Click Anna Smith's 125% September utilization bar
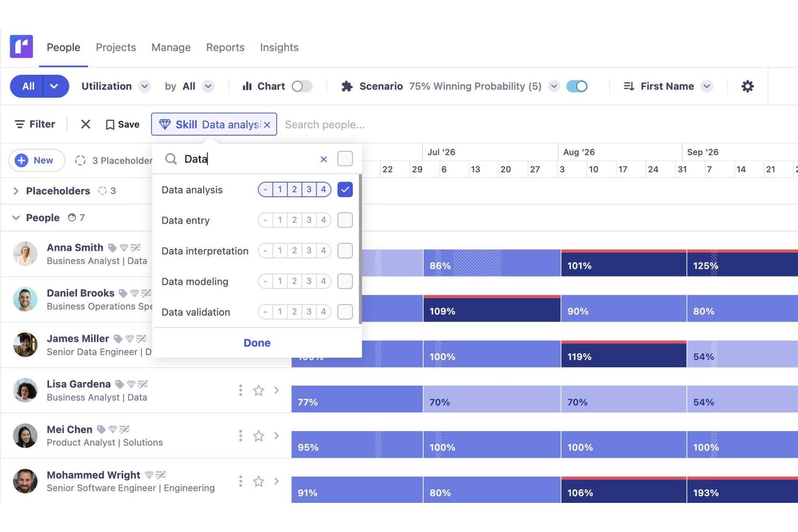Image resolution: width=798 pixels, height=532 pixels. point(742,263)
